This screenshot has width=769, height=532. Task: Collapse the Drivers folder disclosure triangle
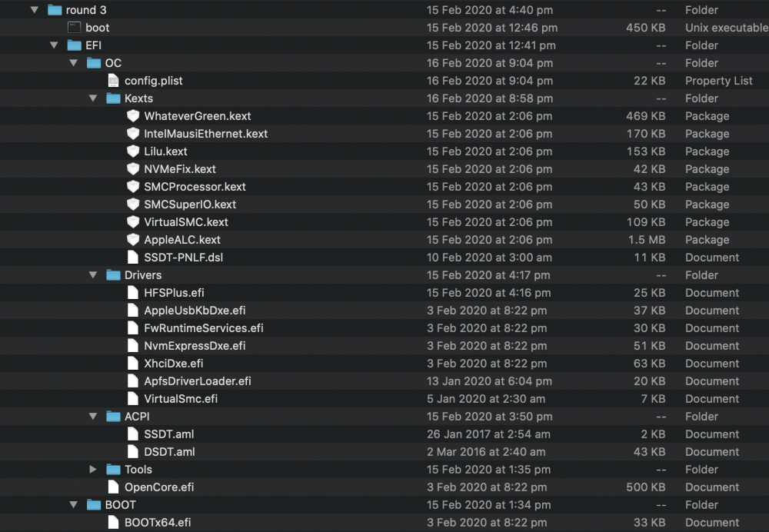[x=93, y=275]
